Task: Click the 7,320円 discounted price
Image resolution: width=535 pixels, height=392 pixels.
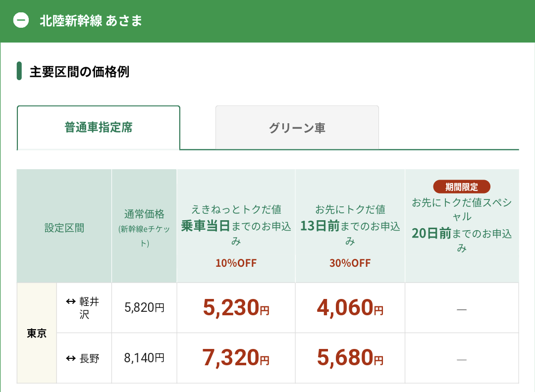Action: pos(236,357)
